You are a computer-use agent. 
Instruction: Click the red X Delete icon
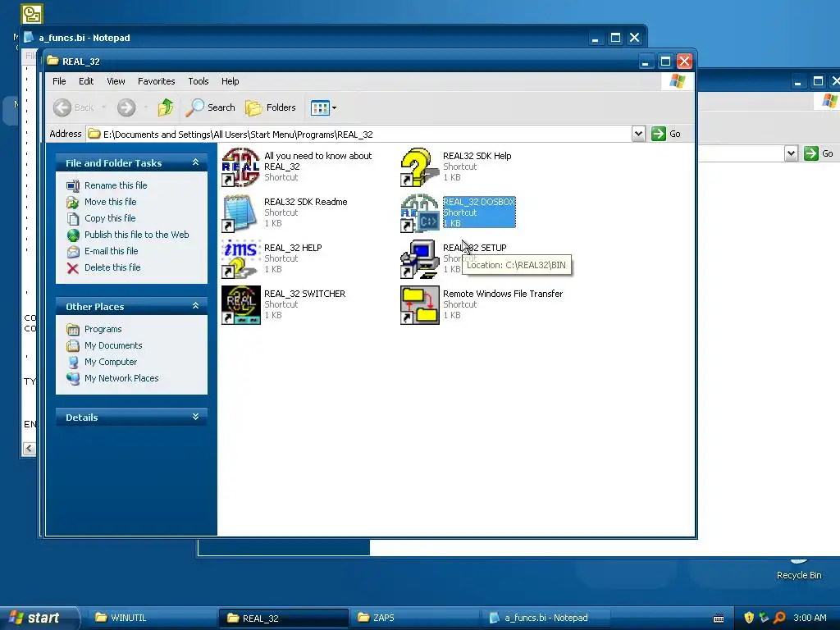[x=73, y=268]
